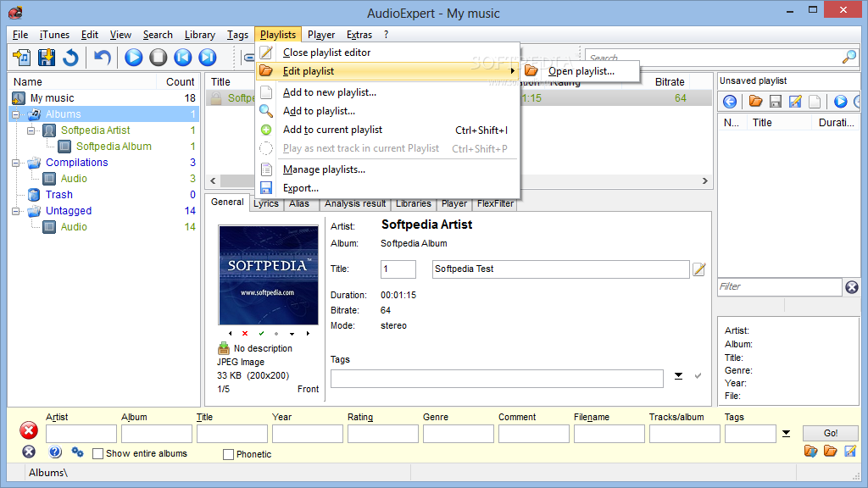The width and height of the screenshot is (868, 488).
Task: Click the track list right scroll arrow
Action: tap(704, 181)
